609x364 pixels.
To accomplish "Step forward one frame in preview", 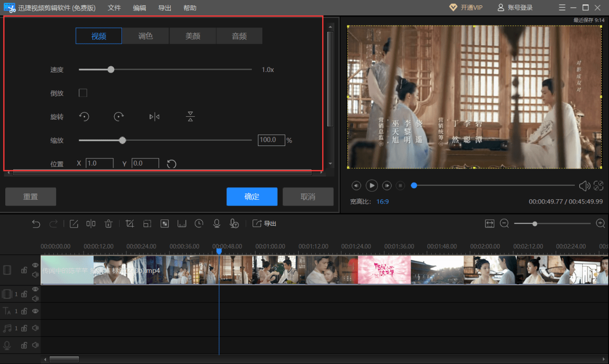I will tap(387, 185).
